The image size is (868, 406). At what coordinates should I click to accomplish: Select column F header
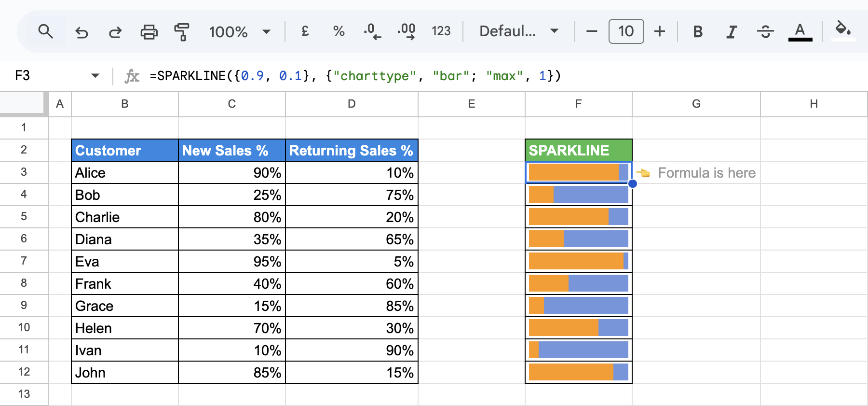578,104
